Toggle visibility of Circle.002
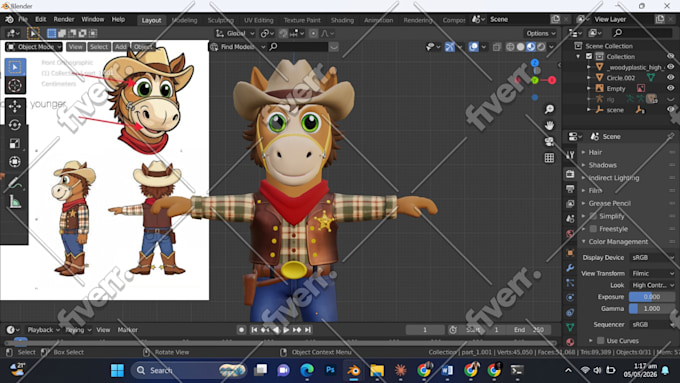680x383 pixels. tap(670, 77)
